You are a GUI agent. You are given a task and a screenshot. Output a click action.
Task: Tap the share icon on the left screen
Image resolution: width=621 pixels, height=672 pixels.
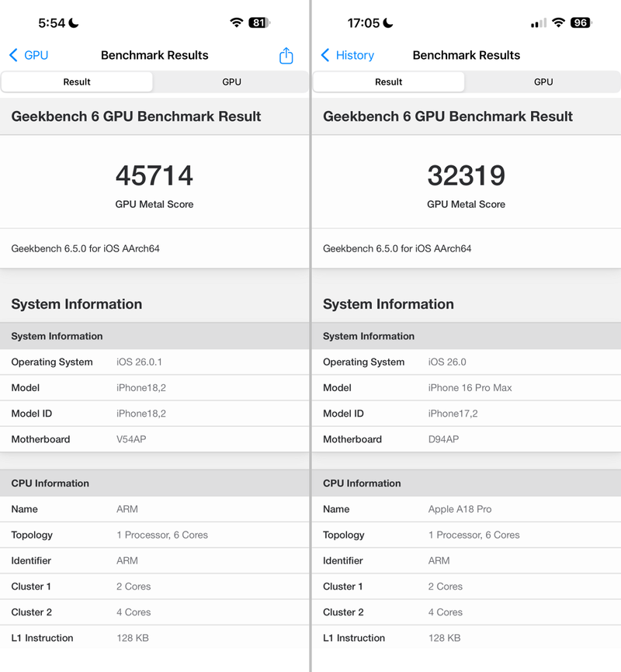(286, 55)
